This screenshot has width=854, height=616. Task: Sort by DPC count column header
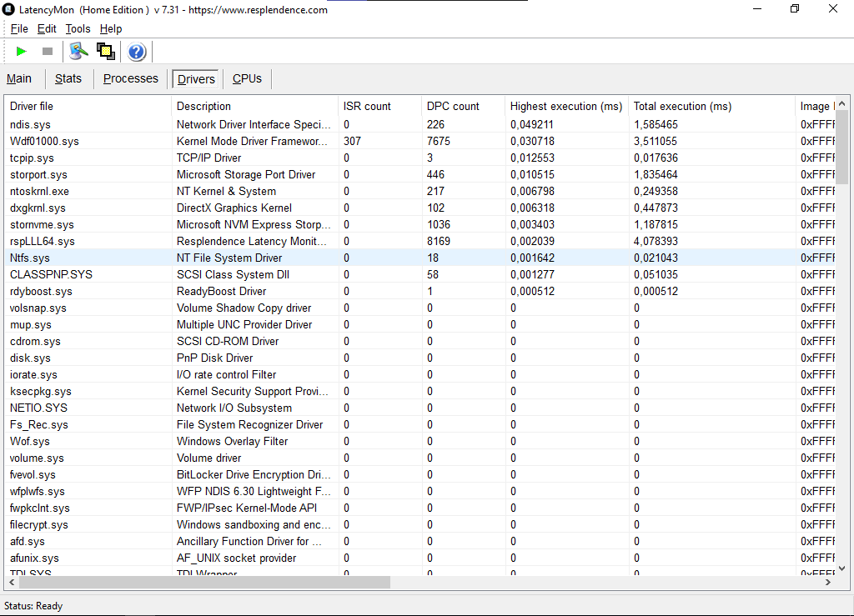[453, 106]
